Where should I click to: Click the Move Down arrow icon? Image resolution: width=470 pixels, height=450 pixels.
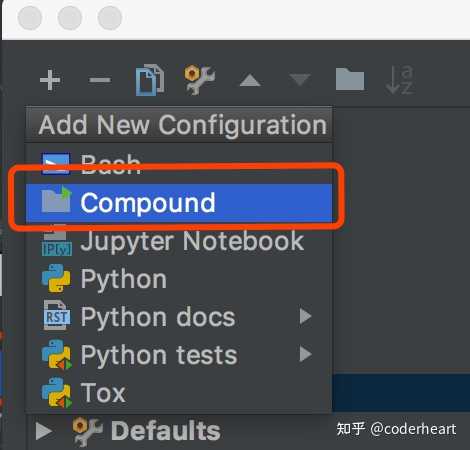300,80
